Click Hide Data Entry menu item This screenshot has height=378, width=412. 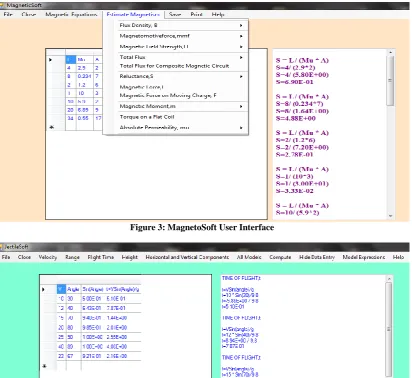(x=317, y=257)
